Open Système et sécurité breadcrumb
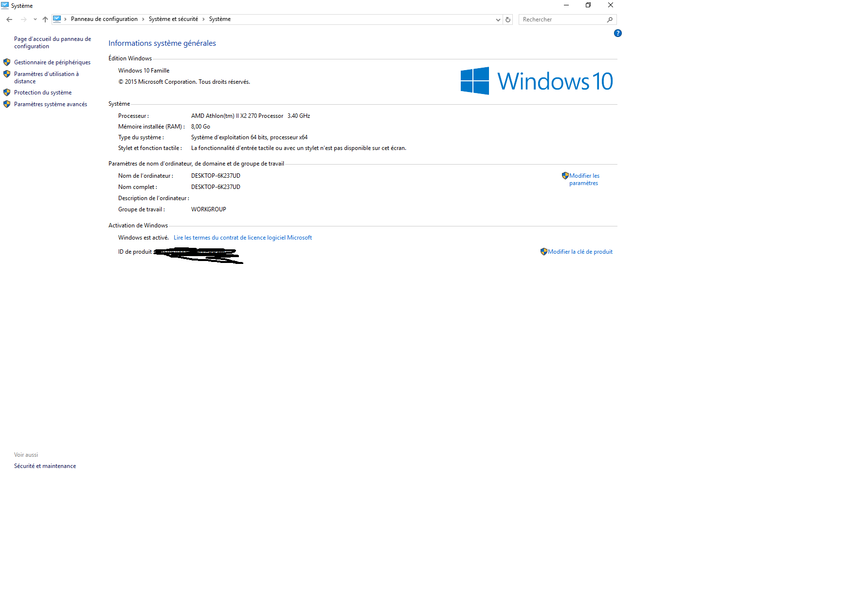Viewport: 868px width, 597px height. point(173,19)
